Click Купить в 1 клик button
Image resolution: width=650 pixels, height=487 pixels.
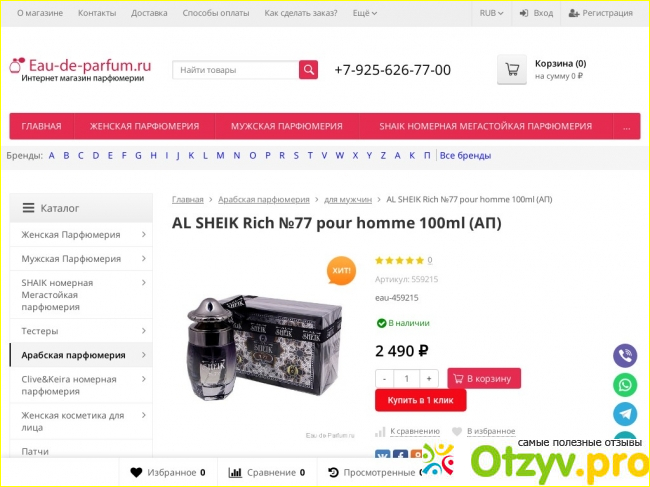420,400
